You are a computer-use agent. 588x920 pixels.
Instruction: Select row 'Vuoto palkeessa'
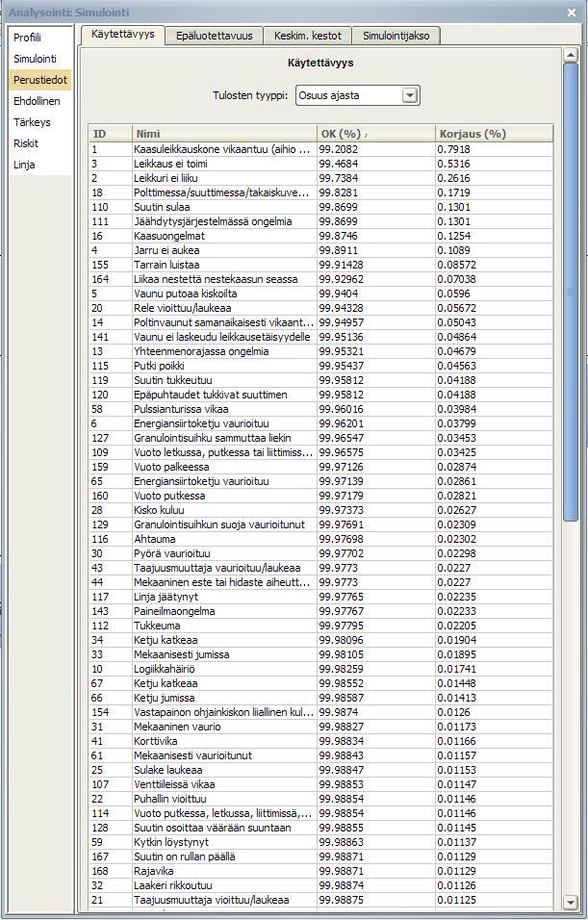tap(321, 467)
